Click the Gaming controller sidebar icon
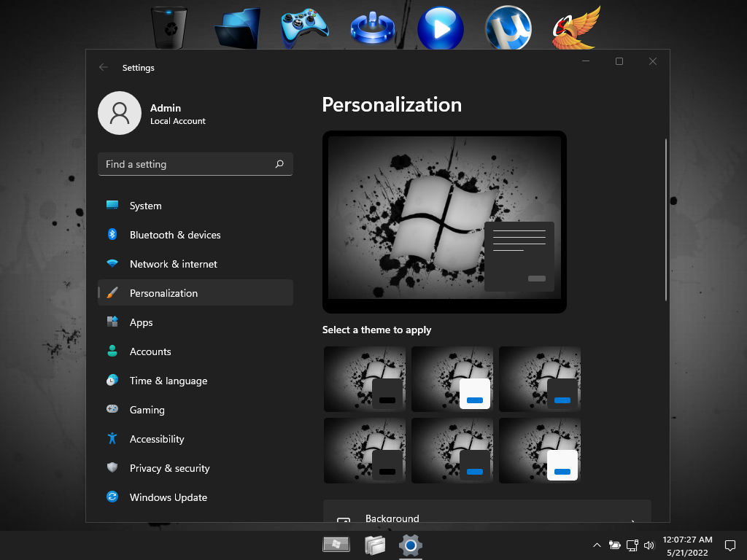 coord(112,409)
